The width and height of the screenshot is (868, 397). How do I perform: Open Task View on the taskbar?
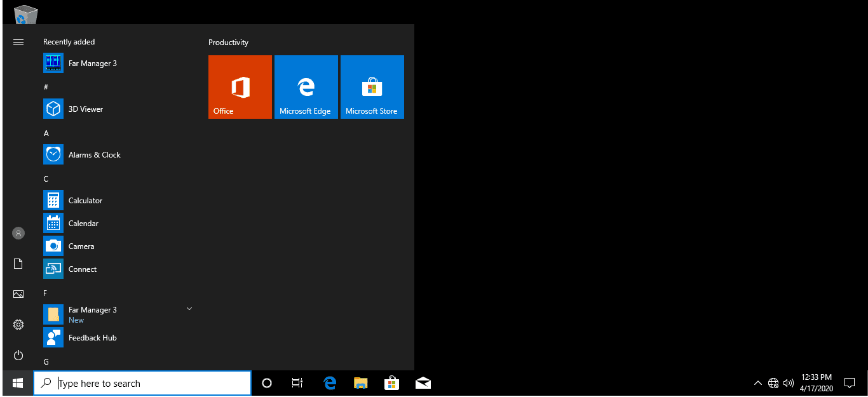pyautogui.click(x=297, y=383)
